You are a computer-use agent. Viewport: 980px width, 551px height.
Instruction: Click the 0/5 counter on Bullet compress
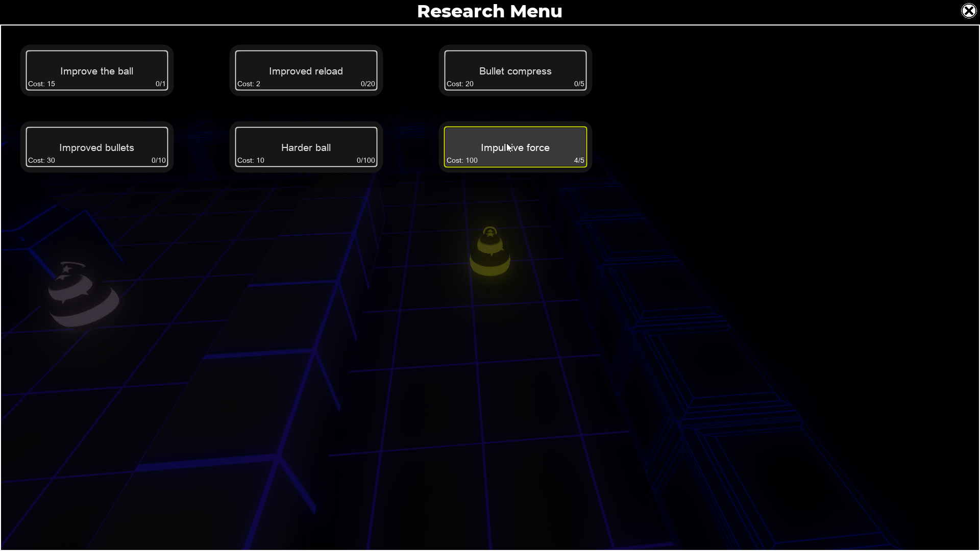(579, 84)
